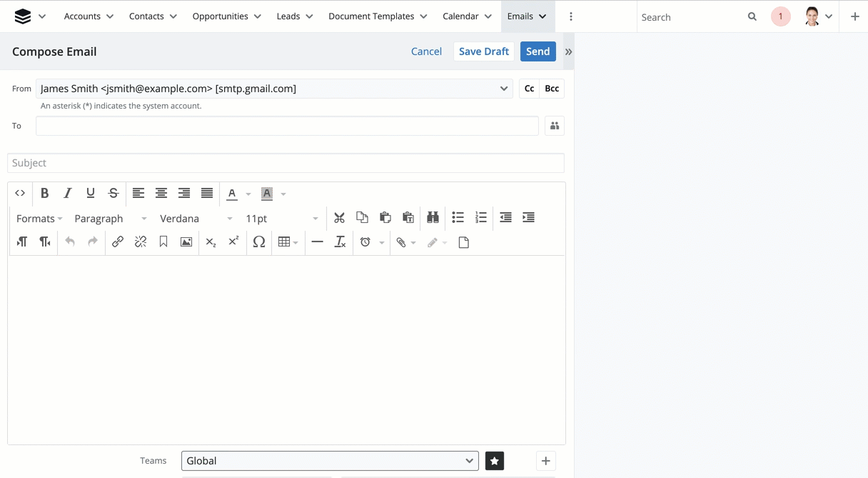Open the 11pt font size dropdown
Screen dimensions: 868x478
[281, 219]
